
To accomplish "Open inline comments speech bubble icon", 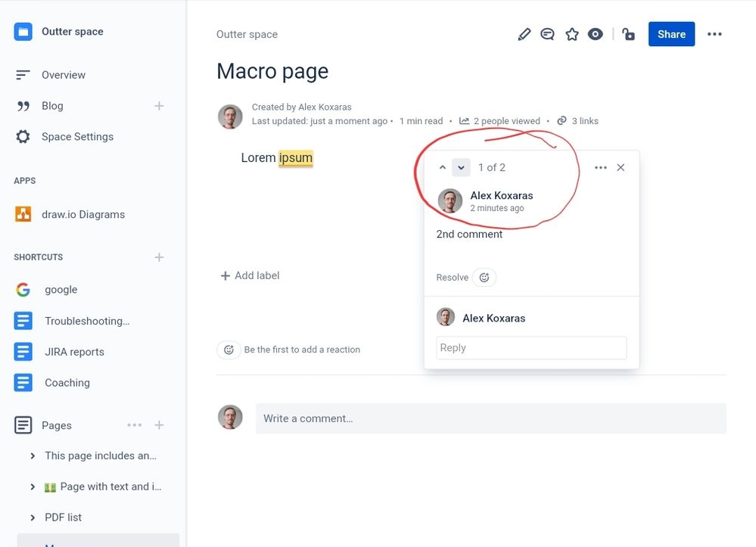I will (x=547, y=34).
